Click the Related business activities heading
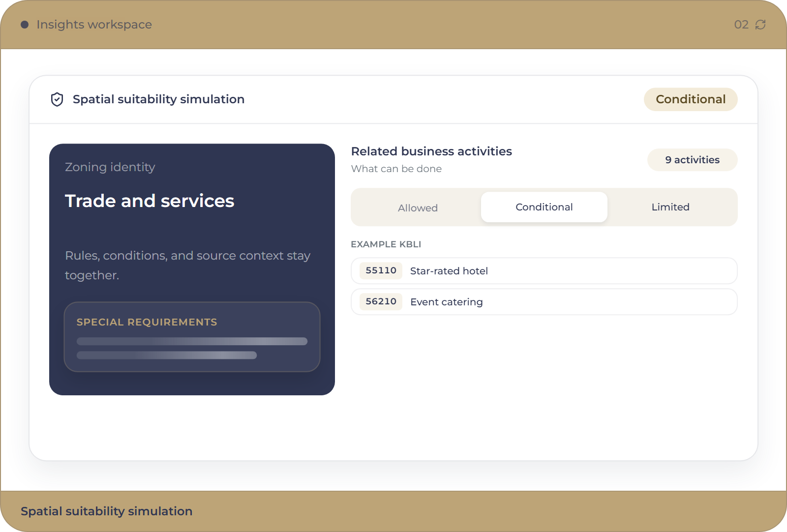The image size is (787, 532). (431, 151)
